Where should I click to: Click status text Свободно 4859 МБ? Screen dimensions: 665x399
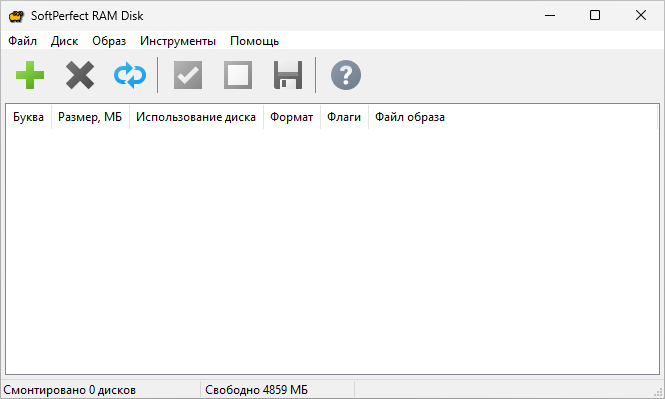coord(257,390)
